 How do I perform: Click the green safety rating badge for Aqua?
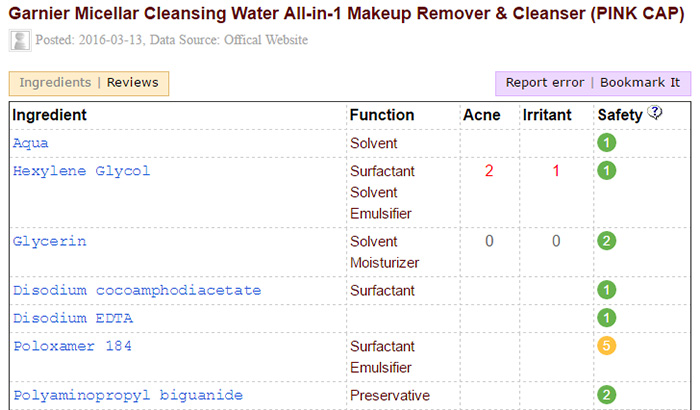(607, 143)
